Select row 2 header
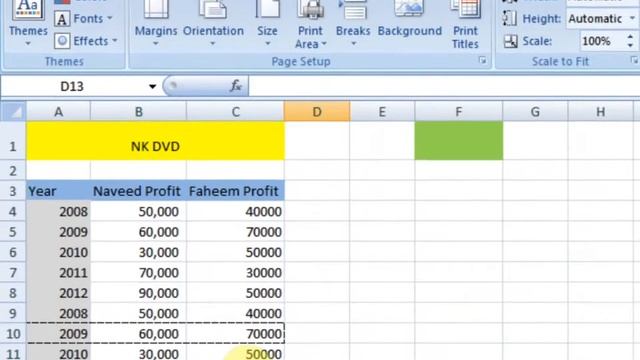 (x=13, y=170)
